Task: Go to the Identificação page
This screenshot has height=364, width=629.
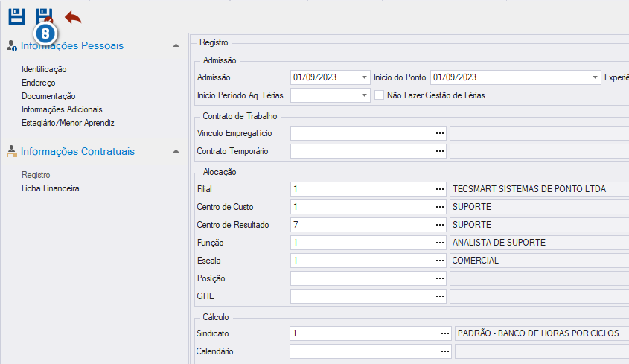Action: (44, 69)
